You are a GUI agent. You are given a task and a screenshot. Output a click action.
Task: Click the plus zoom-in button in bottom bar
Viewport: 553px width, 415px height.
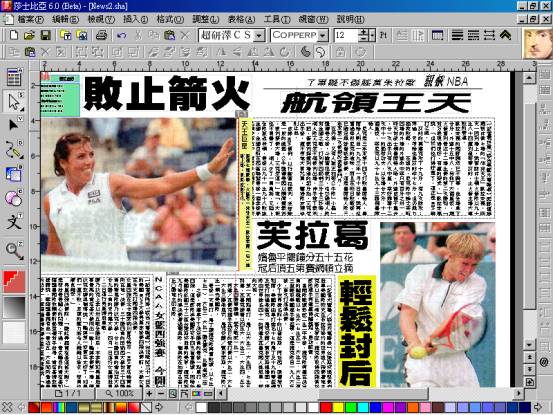coord(150,393)
